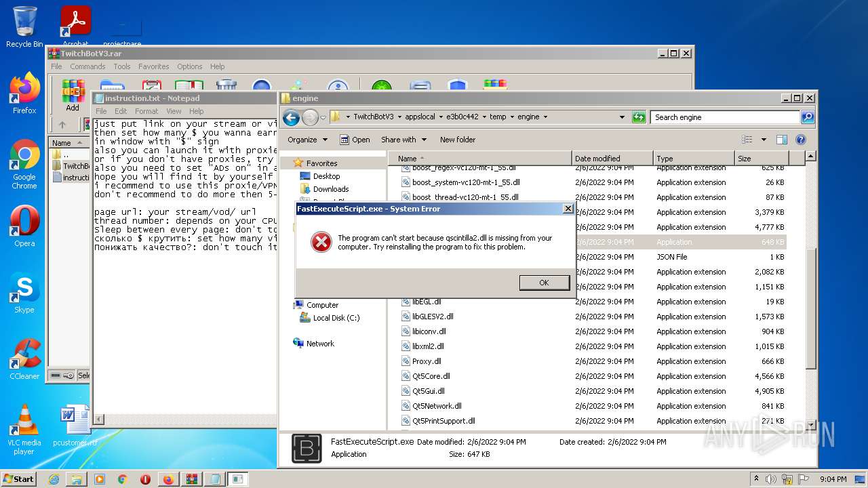Select Favorites in navigation pane
This screenshot has height=488, width=868.
point(321,163)
